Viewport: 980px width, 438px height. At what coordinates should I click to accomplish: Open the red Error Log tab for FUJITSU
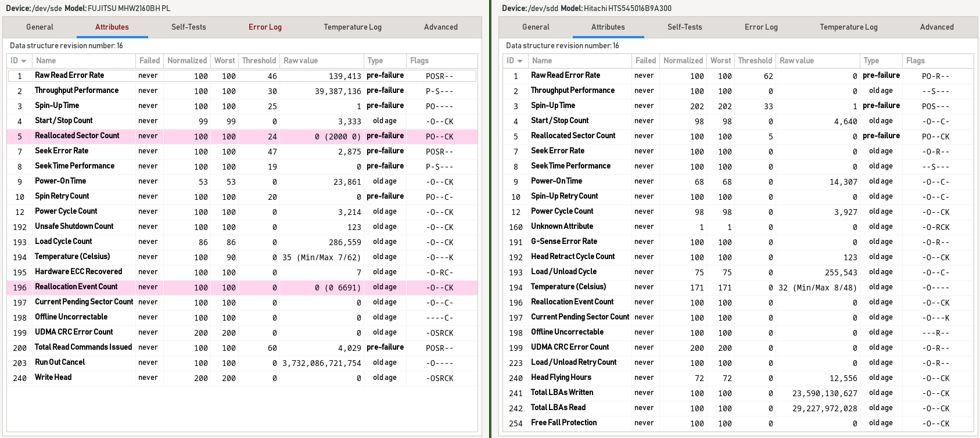(x=265, y=27)
